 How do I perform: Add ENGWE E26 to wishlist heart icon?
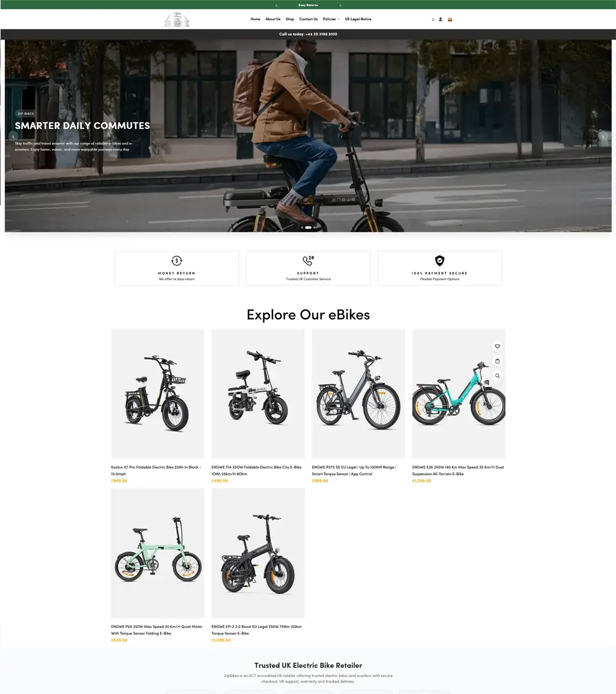498,346
